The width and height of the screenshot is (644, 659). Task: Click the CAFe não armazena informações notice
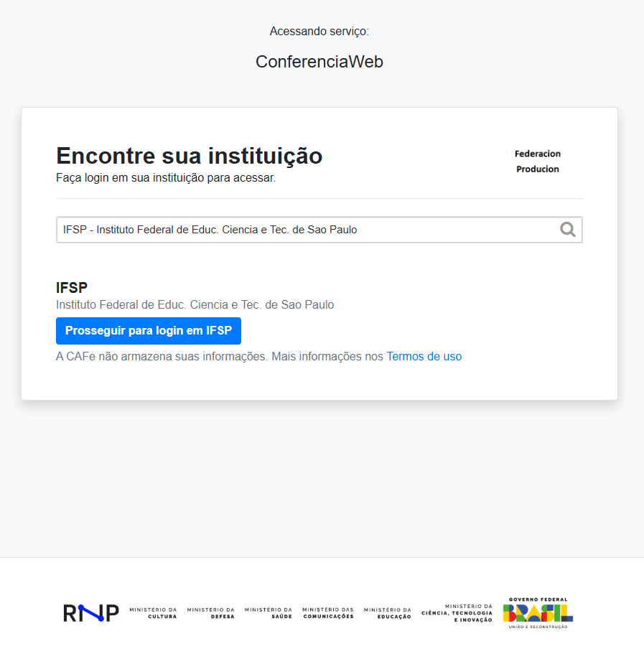tap(219, 356)
